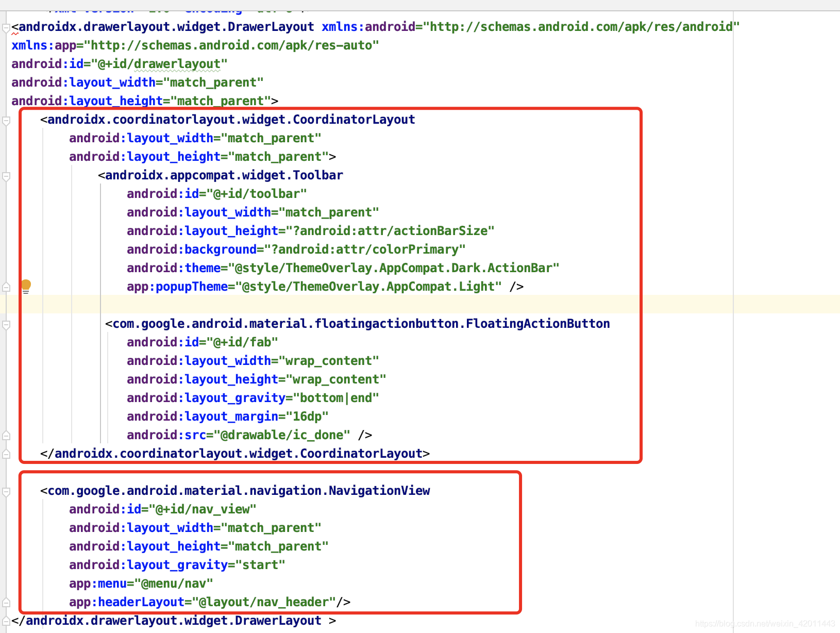Click the xmlns:android schema URL value
840x633 pixels.
click(x=581, y=27)
